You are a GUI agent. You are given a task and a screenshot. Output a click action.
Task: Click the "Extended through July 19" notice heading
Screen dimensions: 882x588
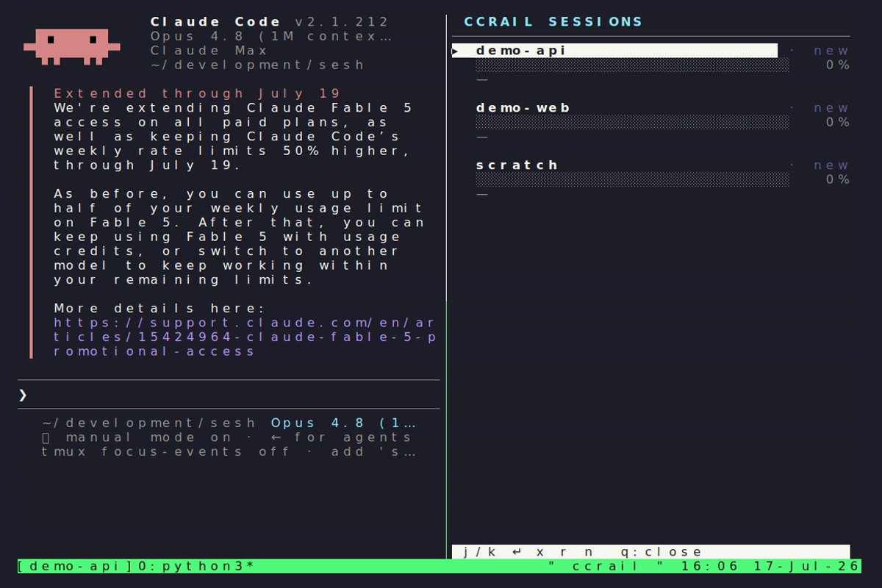pyautogui.click(x=197, y=93)
